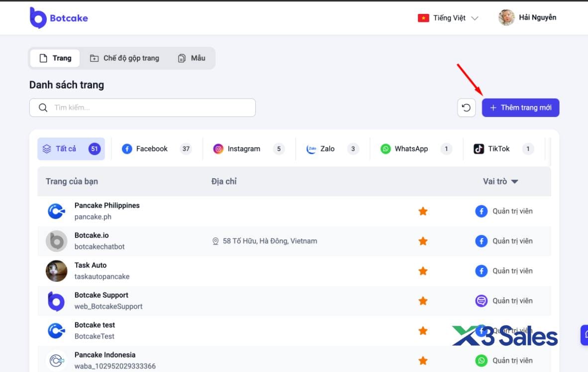Click the search magnifier icon
Image resolution: width=588 pixels, height=372 pixels.
click(x=43, y=108)
